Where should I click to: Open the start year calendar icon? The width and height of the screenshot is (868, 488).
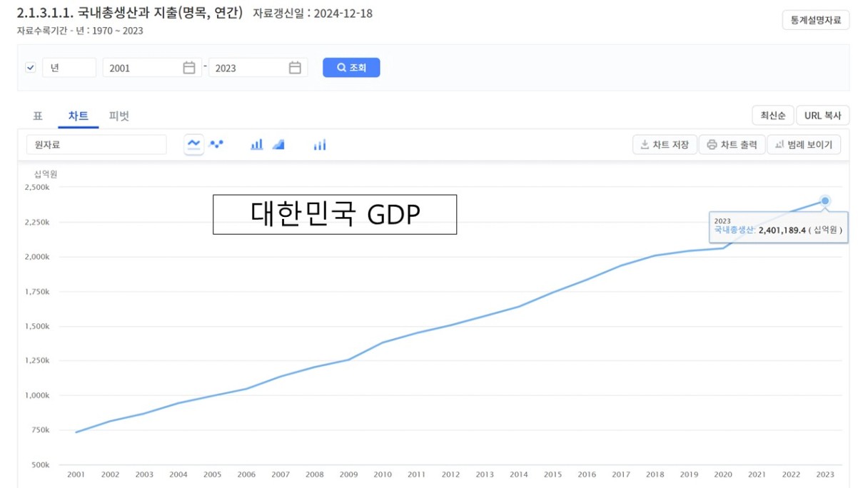[189, 68]
